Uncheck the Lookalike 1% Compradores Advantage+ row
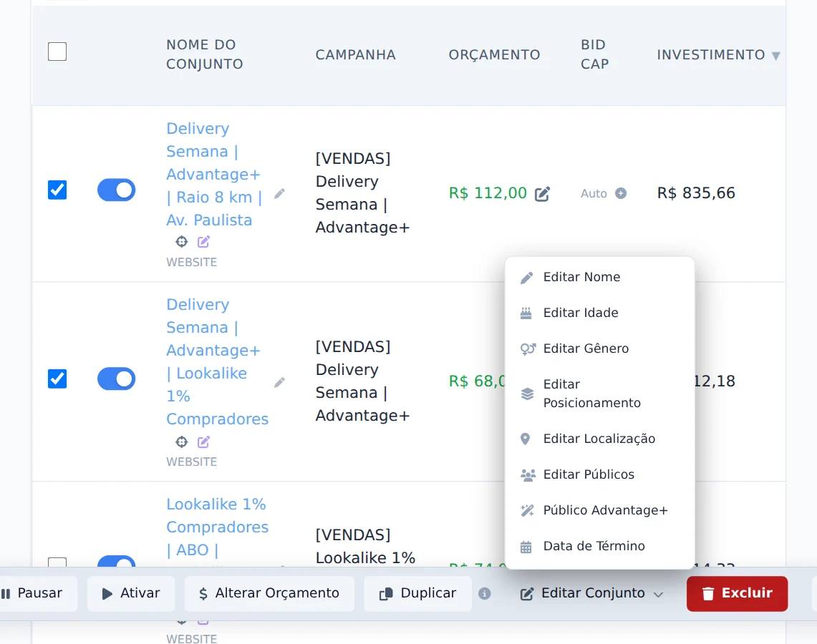 coord(57,379)
